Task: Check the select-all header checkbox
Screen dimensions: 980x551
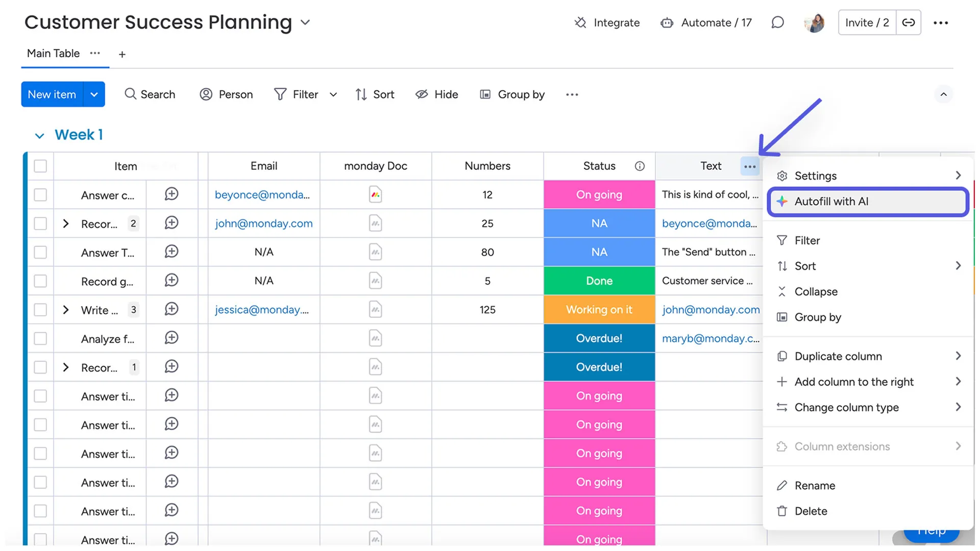Action: [x=40, y=166]
